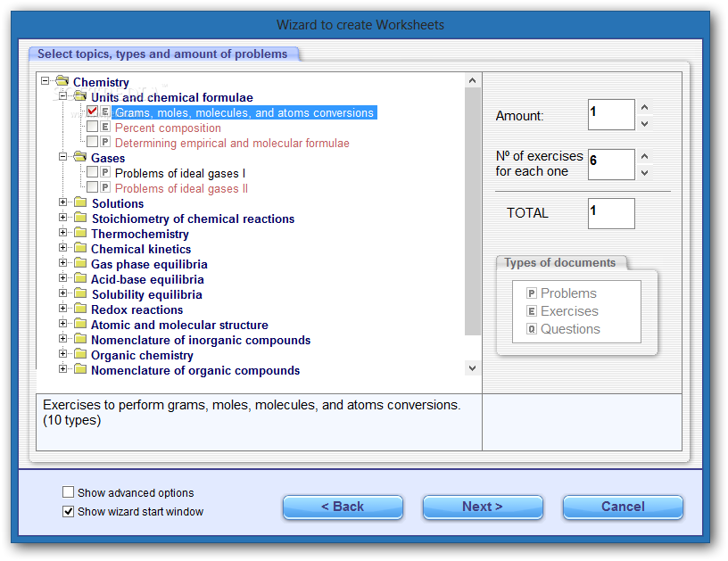Click the Nomenclature of organic compounds folder icon
The width and height of the screenshot is (728, 561).
(81, 369)
